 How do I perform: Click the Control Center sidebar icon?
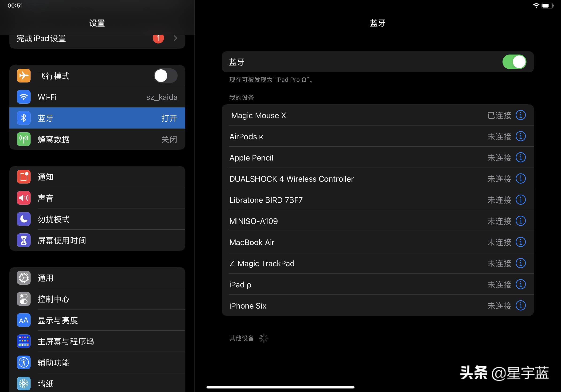tap(24, 299)
